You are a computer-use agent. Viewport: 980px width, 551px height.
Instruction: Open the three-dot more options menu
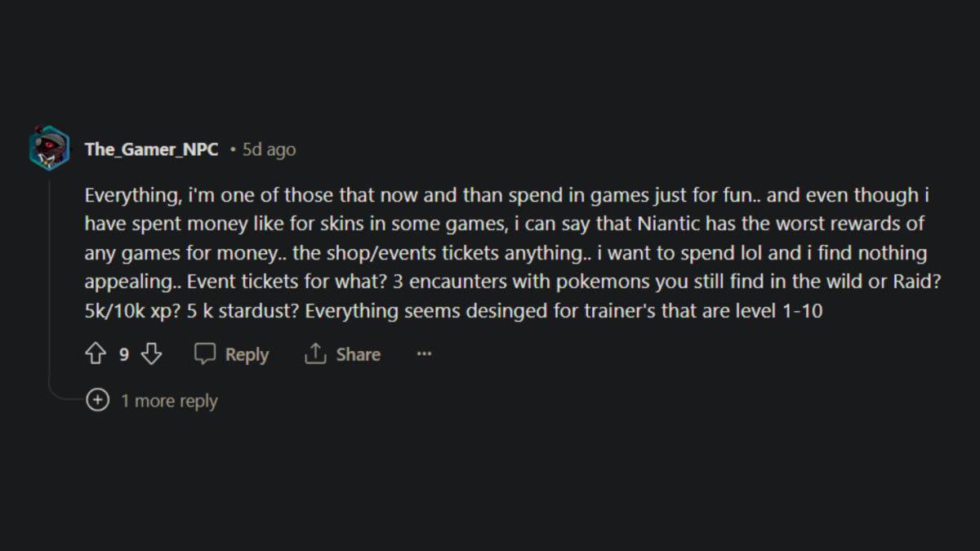424,354
